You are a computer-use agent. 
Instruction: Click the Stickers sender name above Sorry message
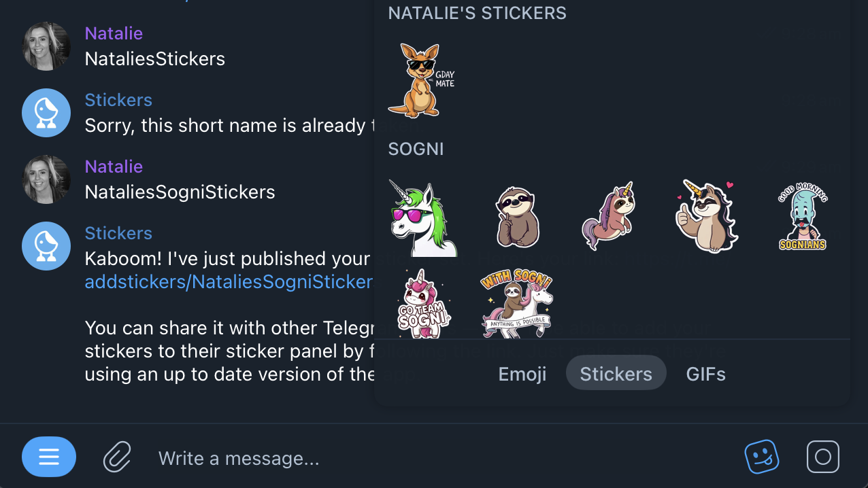(x=118, y=100)
